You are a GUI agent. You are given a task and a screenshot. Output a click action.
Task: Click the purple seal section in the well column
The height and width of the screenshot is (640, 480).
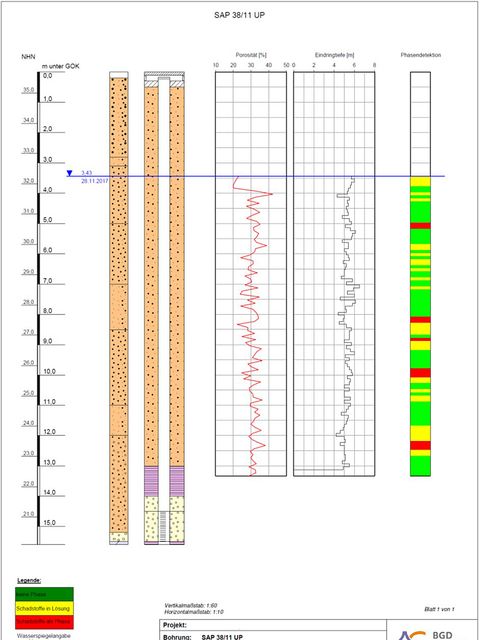(164, 481)
